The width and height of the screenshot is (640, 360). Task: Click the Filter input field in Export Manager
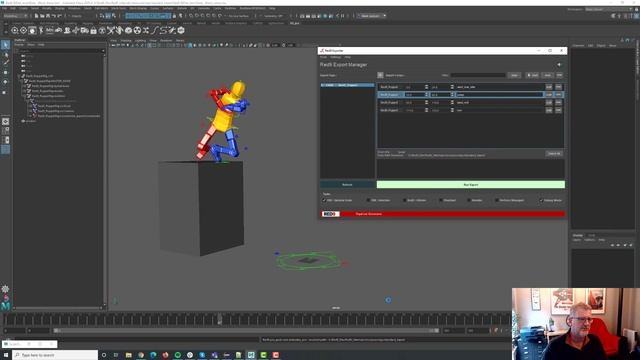coord(478,75)
